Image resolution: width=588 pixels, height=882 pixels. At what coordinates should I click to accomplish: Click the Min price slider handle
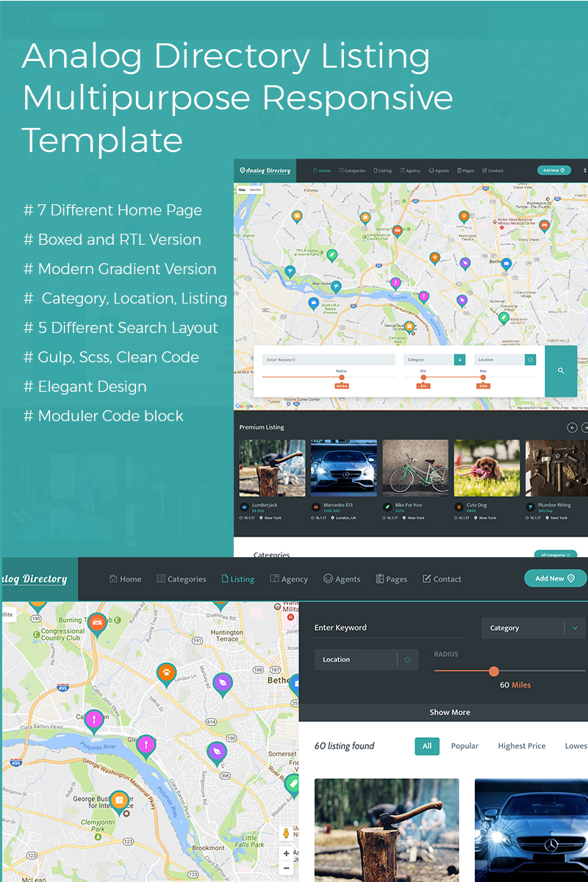coord(423,377)
